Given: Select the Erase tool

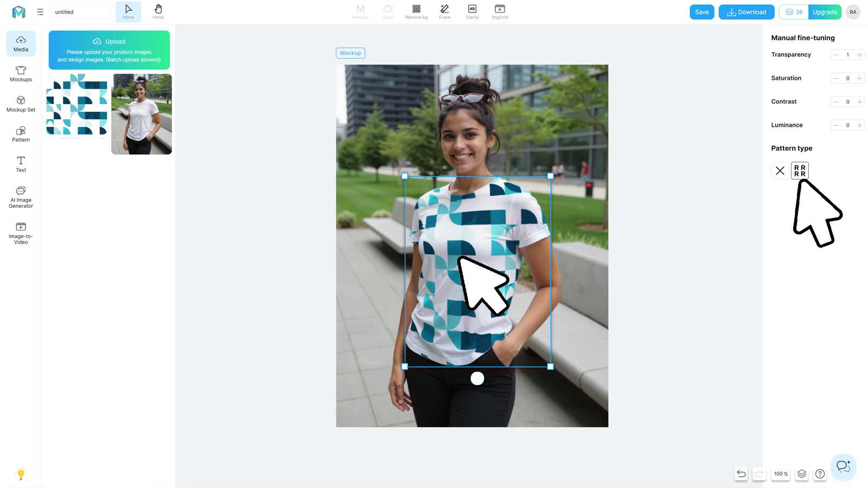Looking at the screenshot, I should click(x=445, y=12).
